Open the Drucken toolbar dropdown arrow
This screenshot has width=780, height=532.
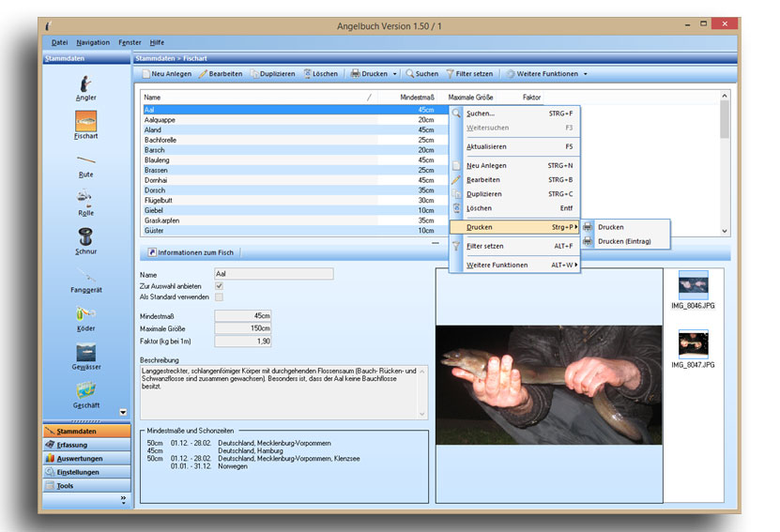(x=395, y=73)
